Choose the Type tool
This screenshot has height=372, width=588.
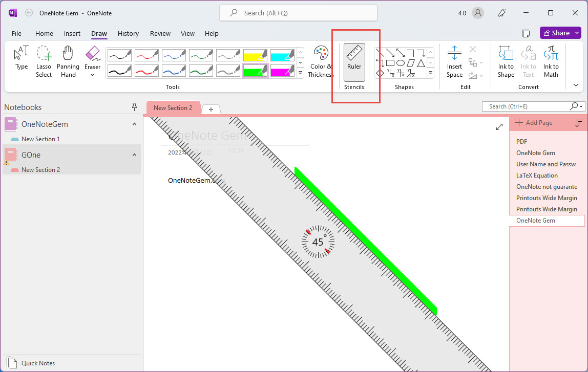[x=22, y=59]
